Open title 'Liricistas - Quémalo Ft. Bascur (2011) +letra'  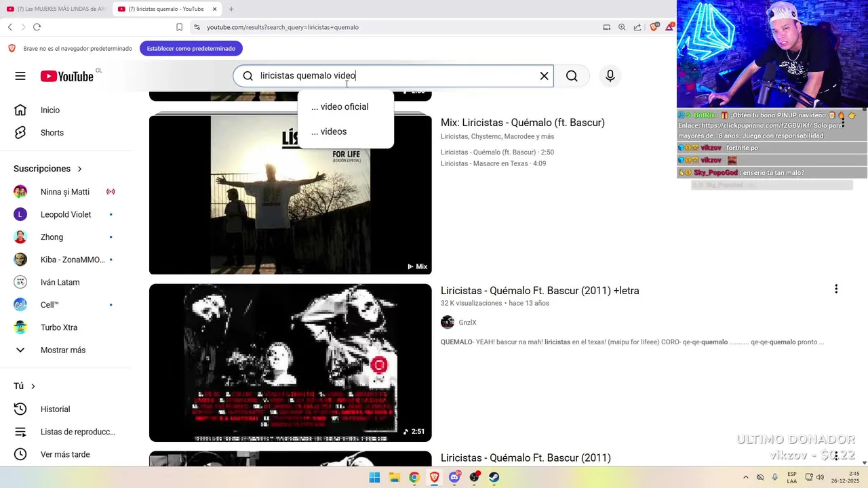(540, 291)
